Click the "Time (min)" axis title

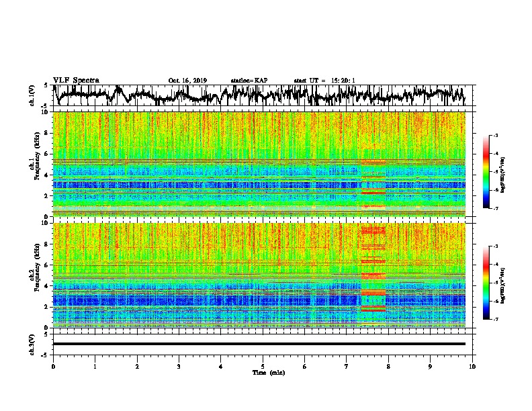click(269, 373)
